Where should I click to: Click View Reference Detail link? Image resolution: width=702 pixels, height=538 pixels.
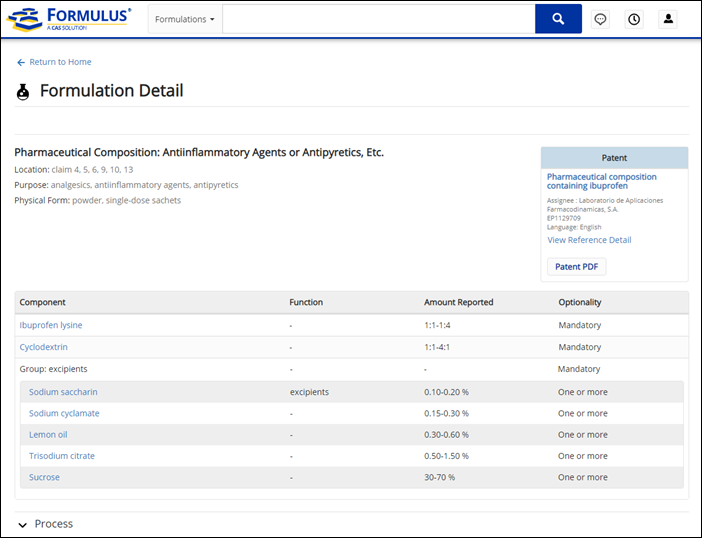[x=589, y=240]
